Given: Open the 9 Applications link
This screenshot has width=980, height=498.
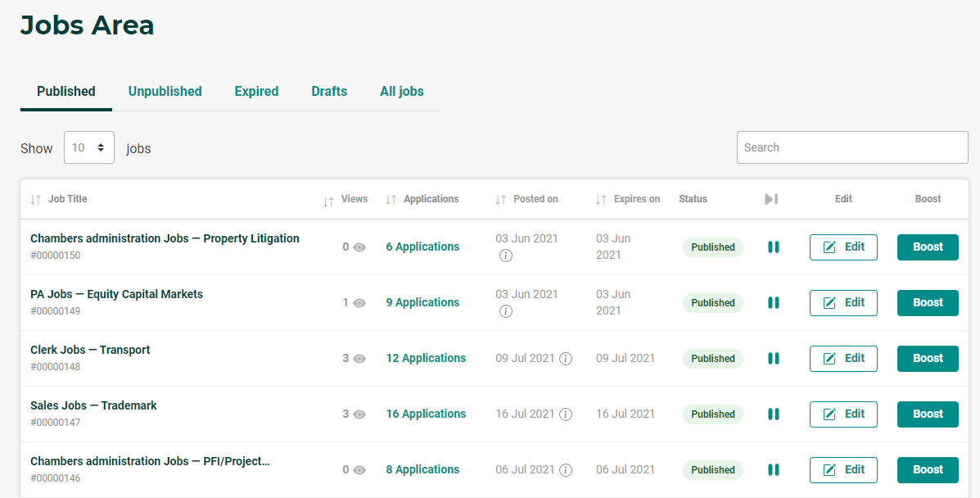Looking at the screenshot, I should tap(422, 303).
